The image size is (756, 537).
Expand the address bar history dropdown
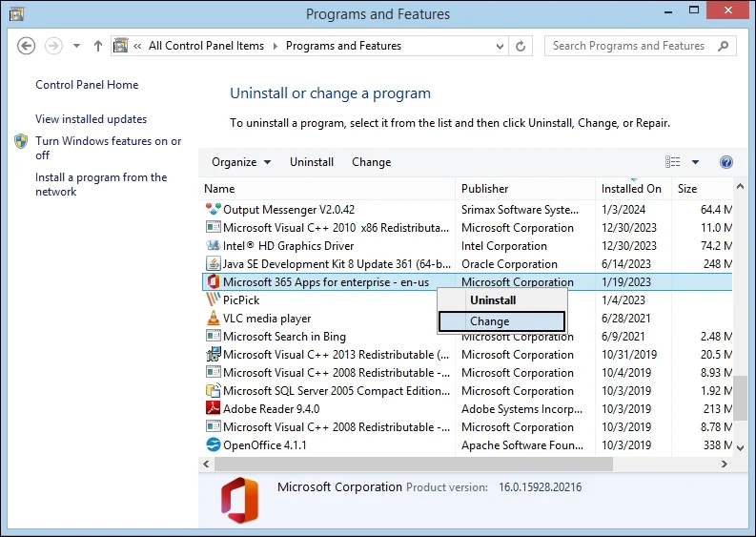pos(500,47)
